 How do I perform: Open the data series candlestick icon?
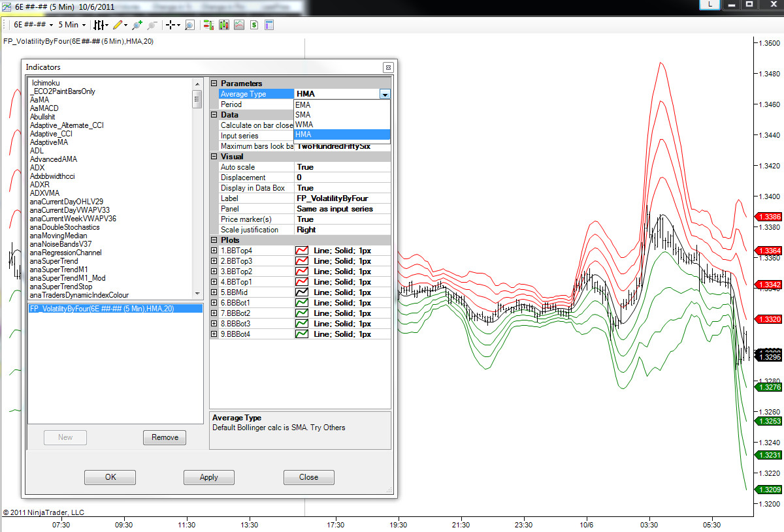pyautogui.click(x=224, y=25)
